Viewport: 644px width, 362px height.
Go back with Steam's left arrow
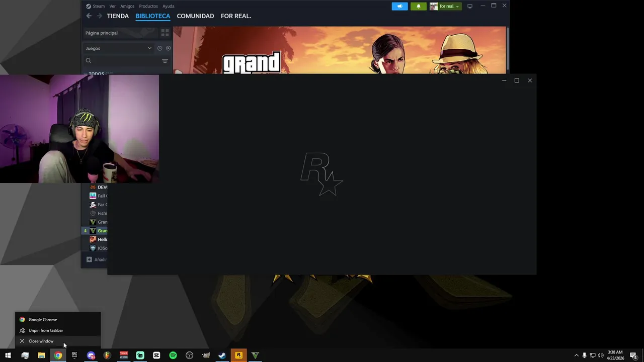click(x=89, y=16)
